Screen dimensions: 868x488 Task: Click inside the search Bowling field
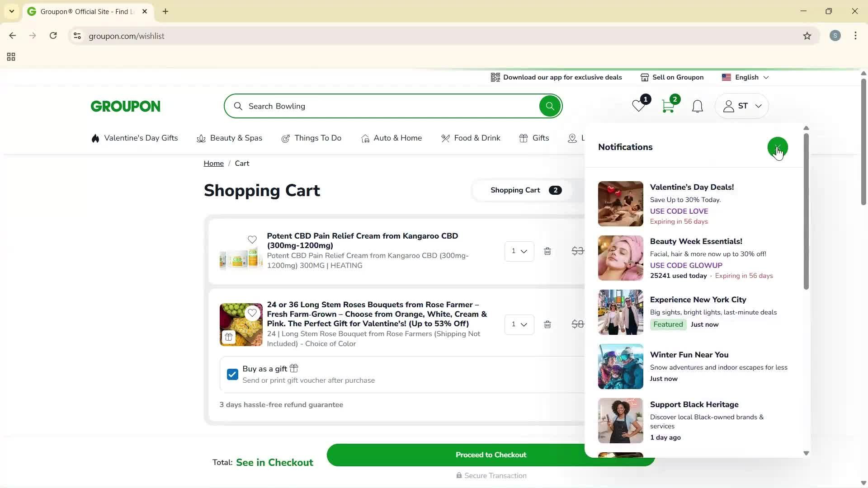click(x=362, y=106)
